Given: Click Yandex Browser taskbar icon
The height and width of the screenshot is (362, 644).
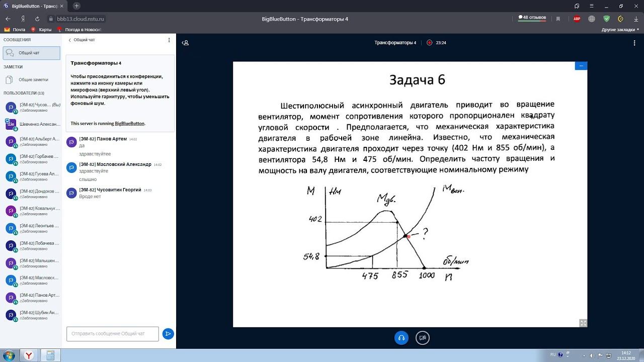Looking at the screenshot, I should [x=29, y=355].
